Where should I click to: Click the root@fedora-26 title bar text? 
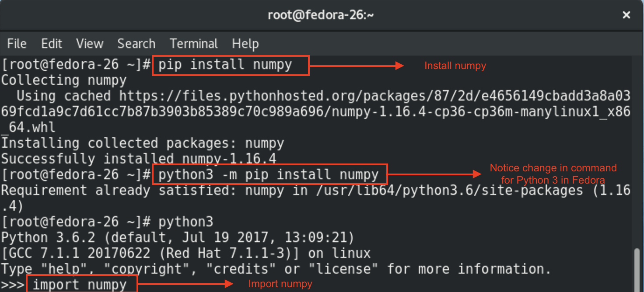(x=321, y=14)
